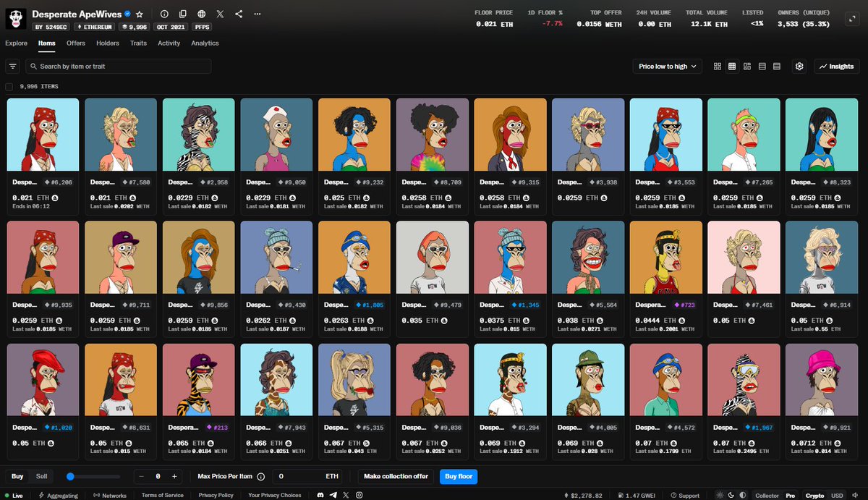This screenshot has width=868, height=500.
Task: Click Make collection offer button
Action: coord(394,477)
